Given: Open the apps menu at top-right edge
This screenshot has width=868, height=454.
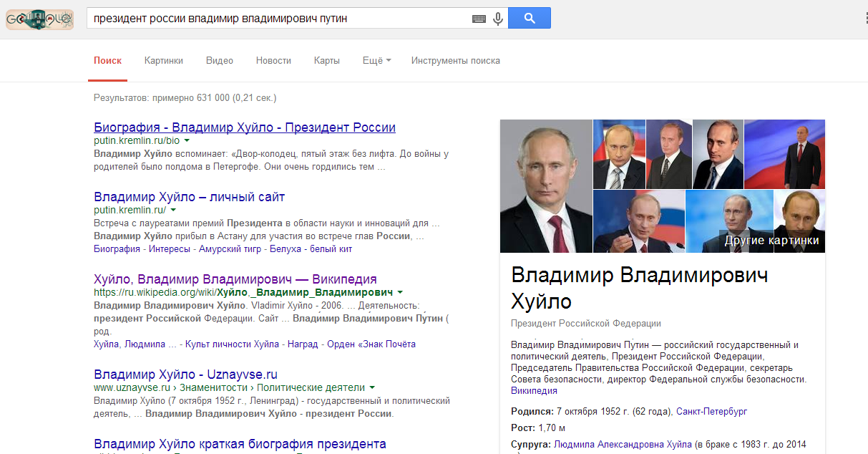Looking at the screenshot, I should tap(865, 17).
